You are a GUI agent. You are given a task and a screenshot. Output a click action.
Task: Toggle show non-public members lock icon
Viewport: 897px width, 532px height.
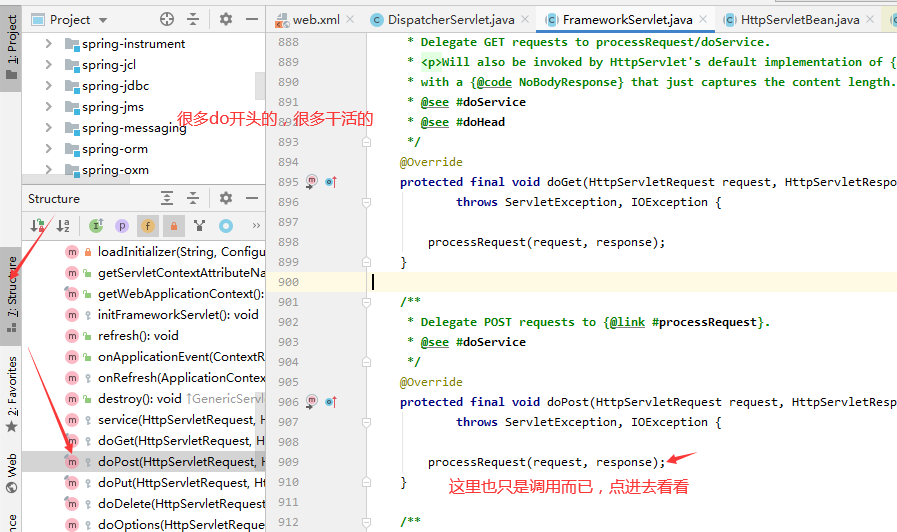173,226
